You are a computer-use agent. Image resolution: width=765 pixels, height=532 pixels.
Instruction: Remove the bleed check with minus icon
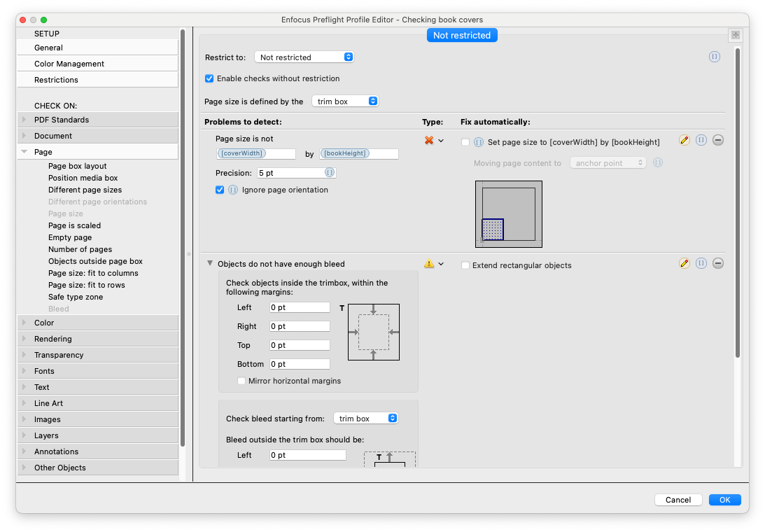point(717,264)
